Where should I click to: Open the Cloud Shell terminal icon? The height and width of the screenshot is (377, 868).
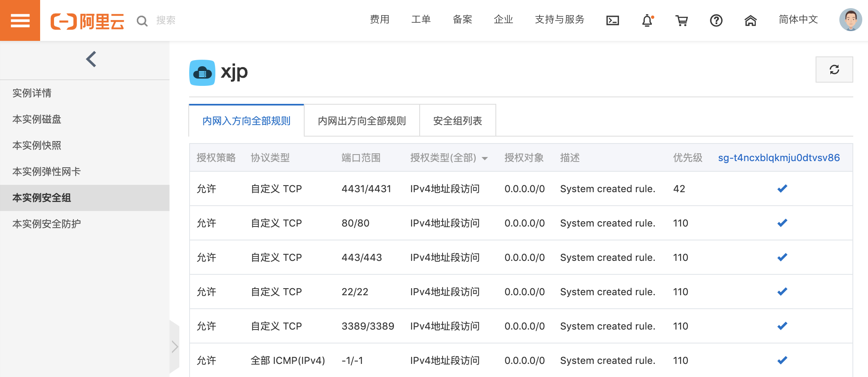[612, 20]
